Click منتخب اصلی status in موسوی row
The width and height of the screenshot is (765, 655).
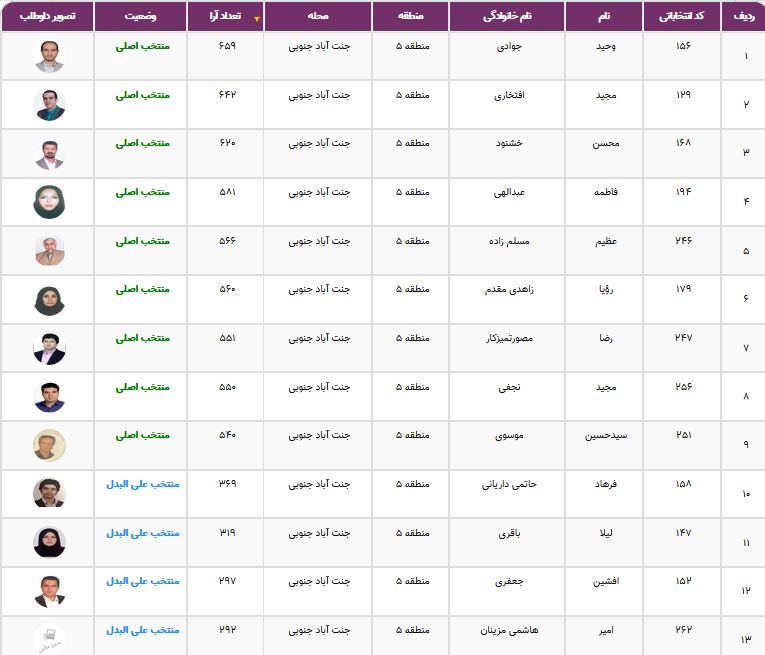pos(142,435)
